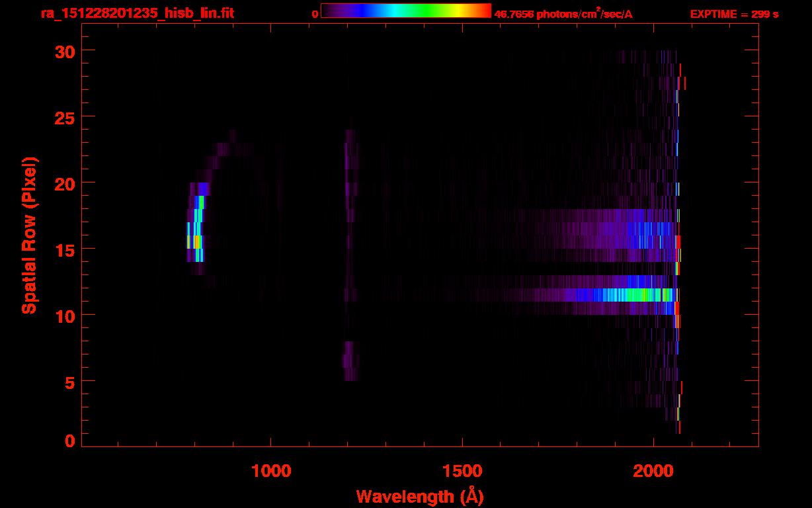Click the x-axis tick label 2000
Image resolution: width=812 pixels, height=508 pixels.
653,471
